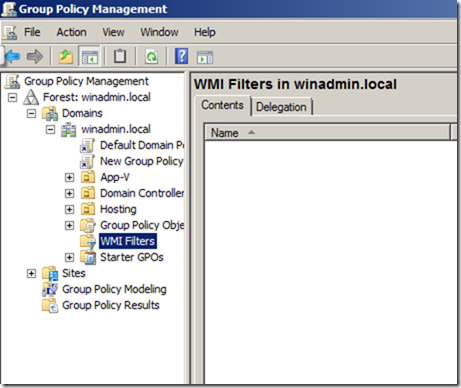Viewport: 461px width, 388px height.
Task: Toggle the Show/Hide Console Tree icon
Action: pos(90,56)
